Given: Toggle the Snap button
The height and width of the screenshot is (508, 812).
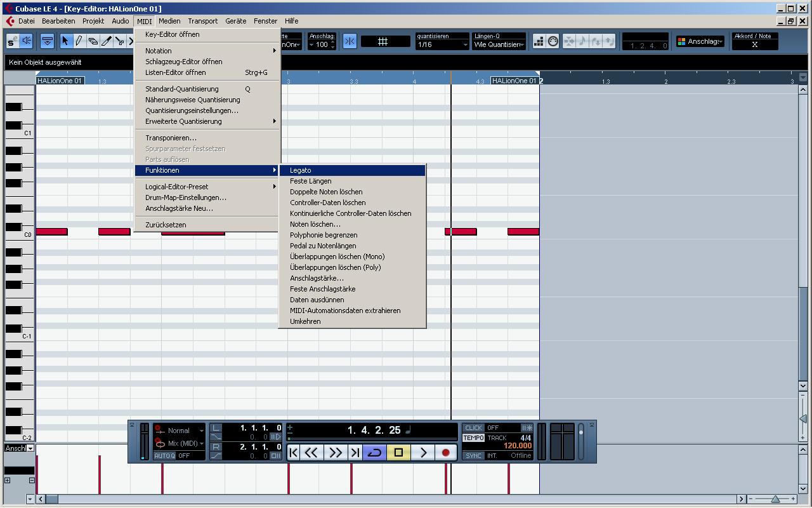Looking at the screenshot, I should (x=350, y=41).
